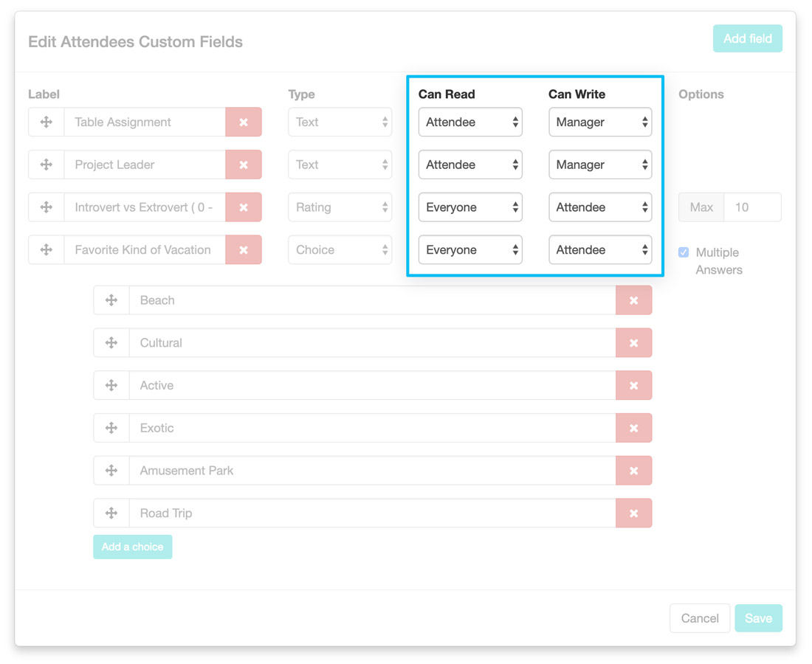Edit the Project Leader label field
The width and height of the screenshot is (812, 664).
point(145,165)
